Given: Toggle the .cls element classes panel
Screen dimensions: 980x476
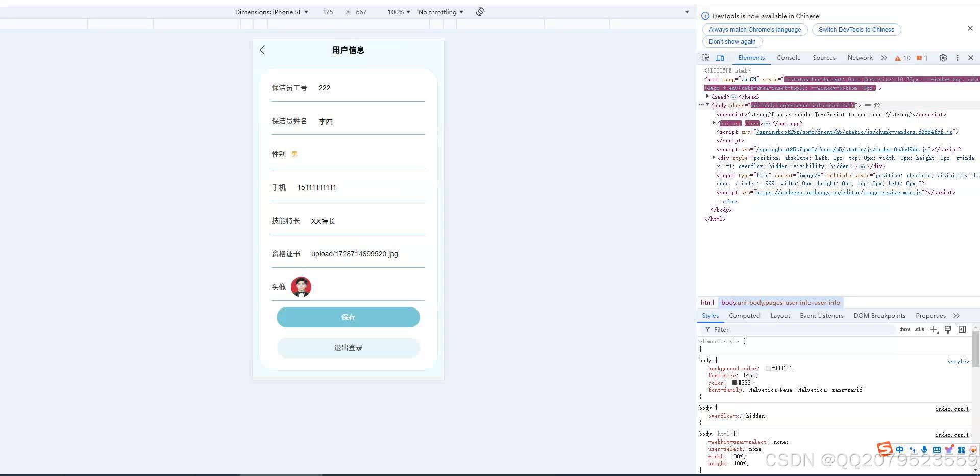Looking at the screenshot, I should pyautogui.click(x=919, y=329).
